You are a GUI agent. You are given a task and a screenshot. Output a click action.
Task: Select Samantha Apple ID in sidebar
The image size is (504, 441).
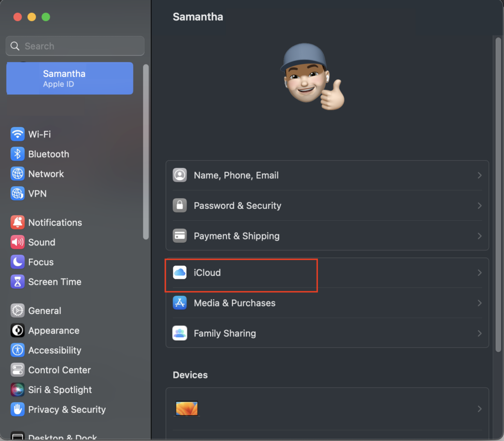click(x=69, y=78)
